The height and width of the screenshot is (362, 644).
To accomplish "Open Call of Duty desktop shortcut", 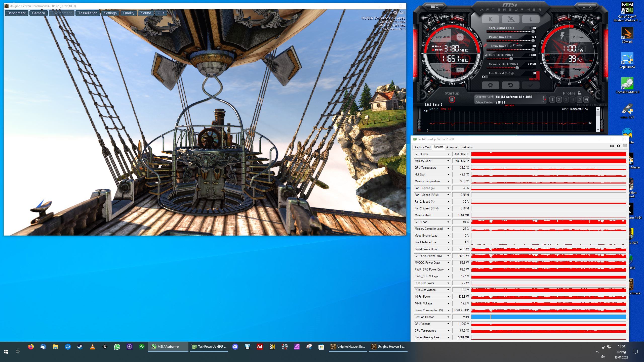I will (627, 12).
